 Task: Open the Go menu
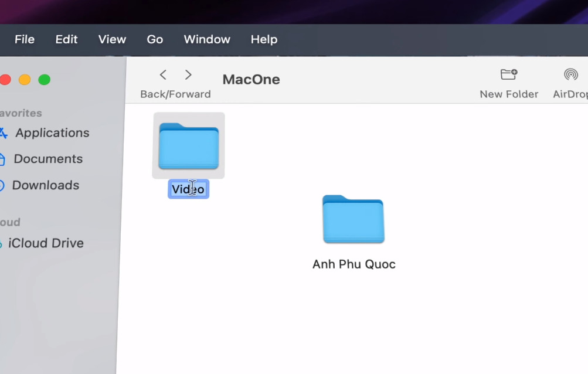(155, 39)
